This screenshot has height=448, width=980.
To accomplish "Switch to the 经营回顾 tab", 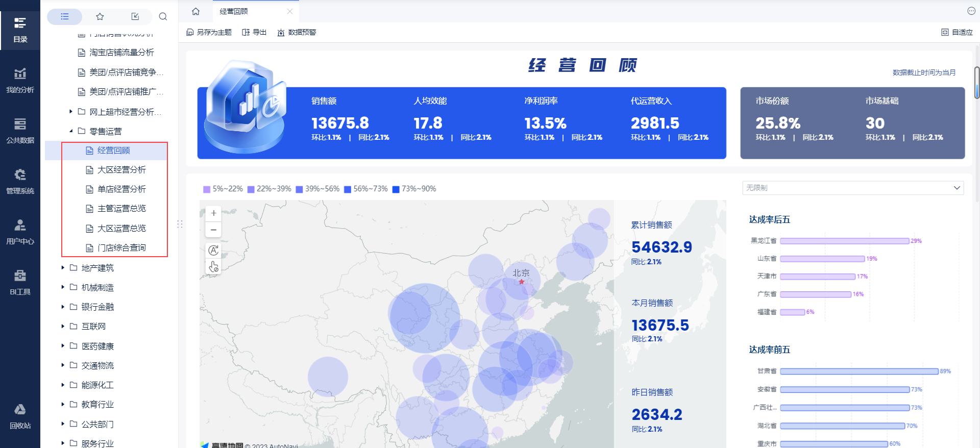I will pos(234,11).
